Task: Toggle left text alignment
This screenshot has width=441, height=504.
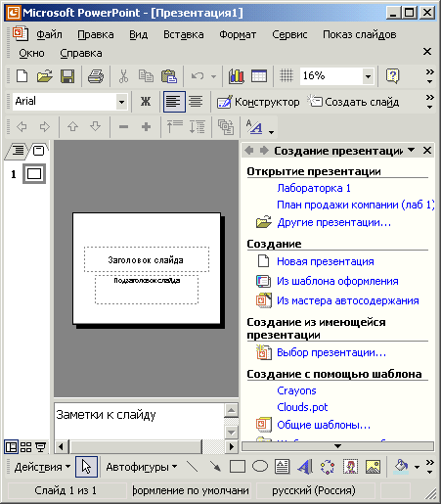Action: (x=174, y=102)
